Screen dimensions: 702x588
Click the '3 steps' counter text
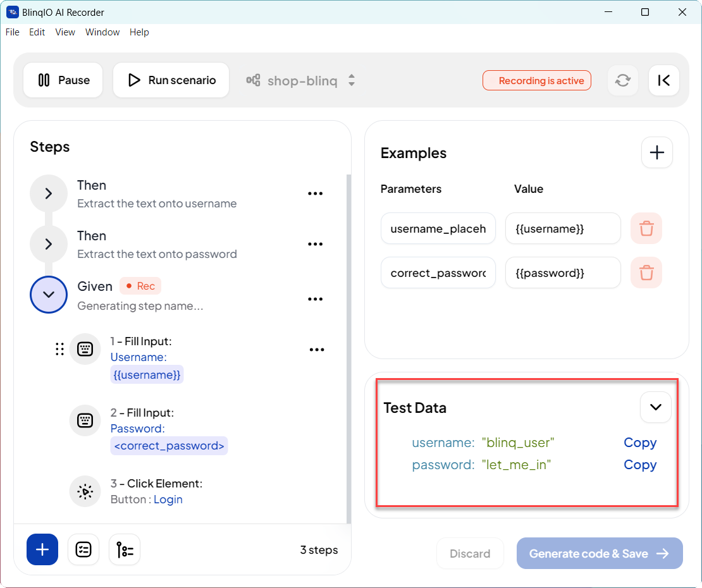319,550
